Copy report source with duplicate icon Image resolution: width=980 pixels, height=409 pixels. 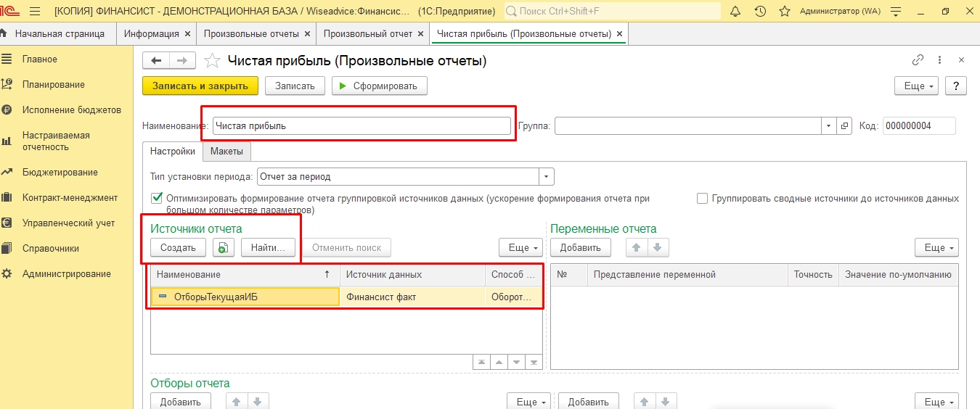pyautogui.click(x=223, y=247)
